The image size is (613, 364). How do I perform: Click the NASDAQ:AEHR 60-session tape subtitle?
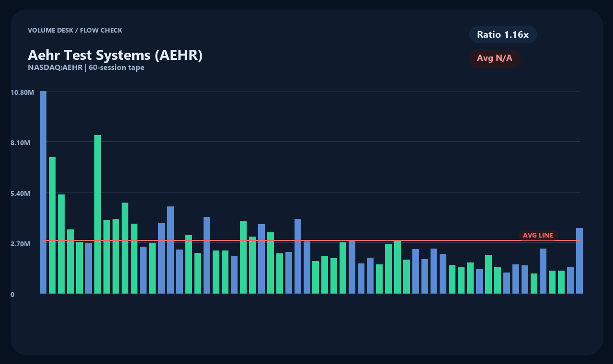(86, 68)
